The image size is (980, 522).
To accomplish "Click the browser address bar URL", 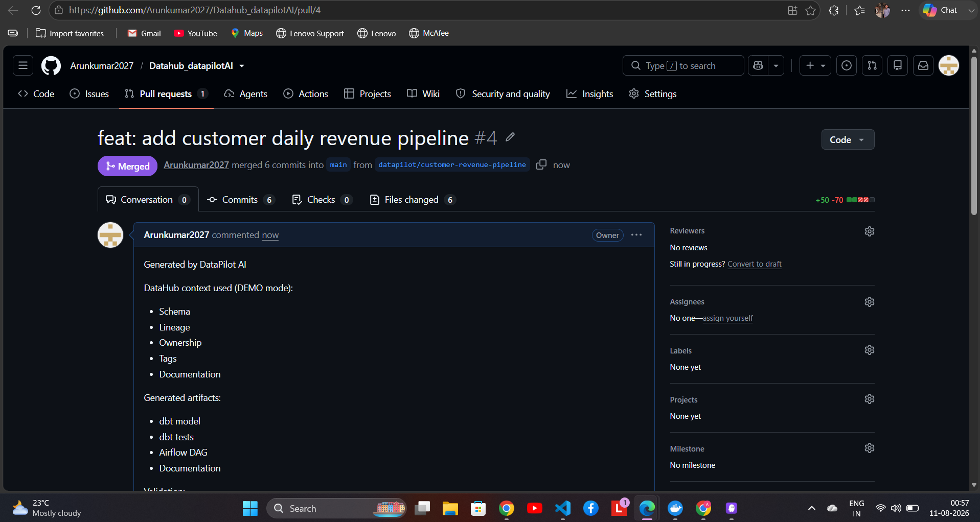I will pyautogui.click(x=195, y=10).
